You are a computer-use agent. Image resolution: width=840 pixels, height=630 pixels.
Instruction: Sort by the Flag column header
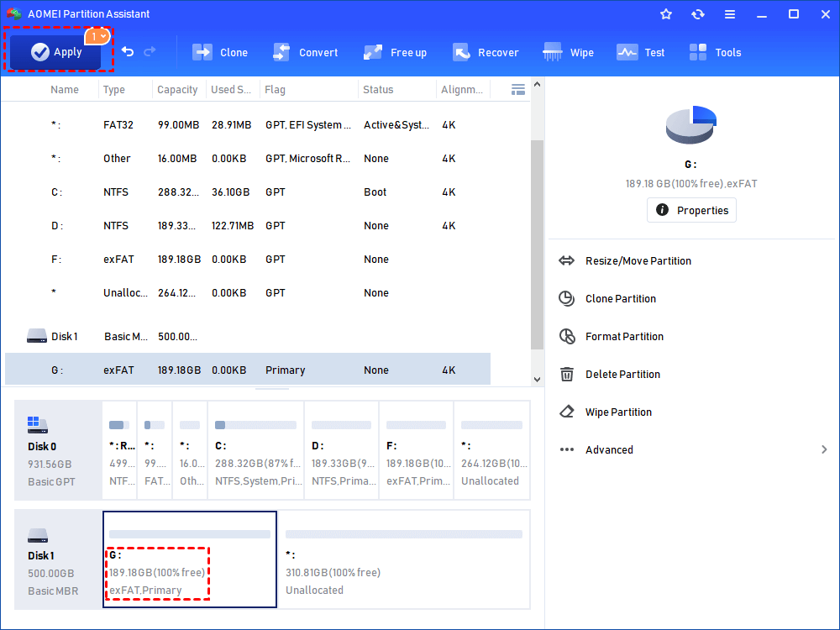tap(275, 90)
